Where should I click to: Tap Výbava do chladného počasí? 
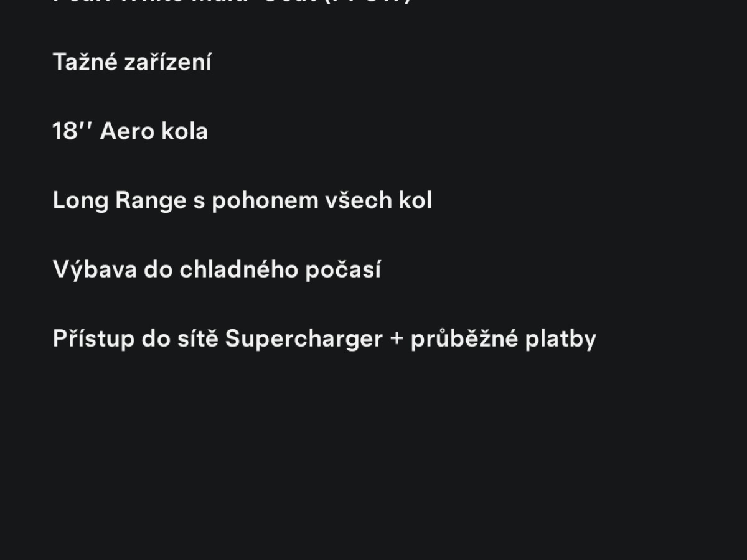coord(217,270)
